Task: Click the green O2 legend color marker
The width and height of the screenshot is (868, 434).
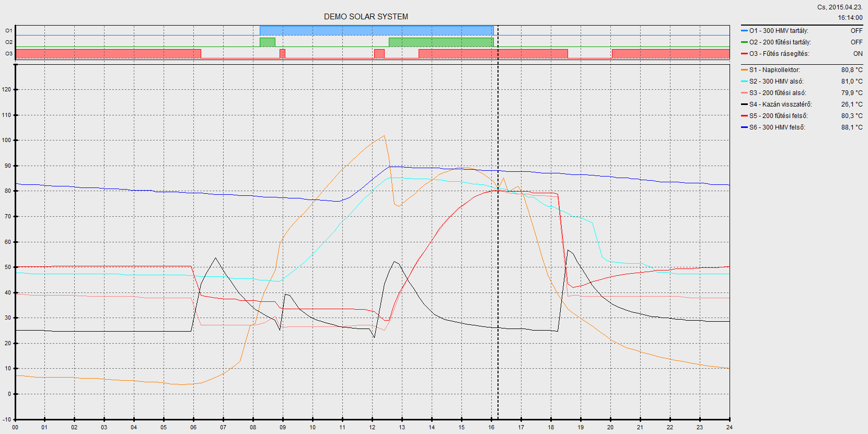Action: pos(744,42)
